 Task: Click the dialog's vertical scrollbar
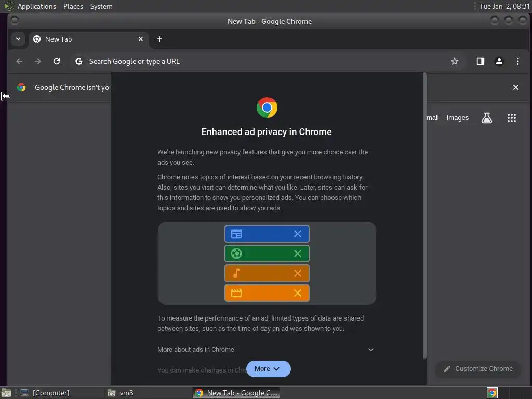click(424, 215)
